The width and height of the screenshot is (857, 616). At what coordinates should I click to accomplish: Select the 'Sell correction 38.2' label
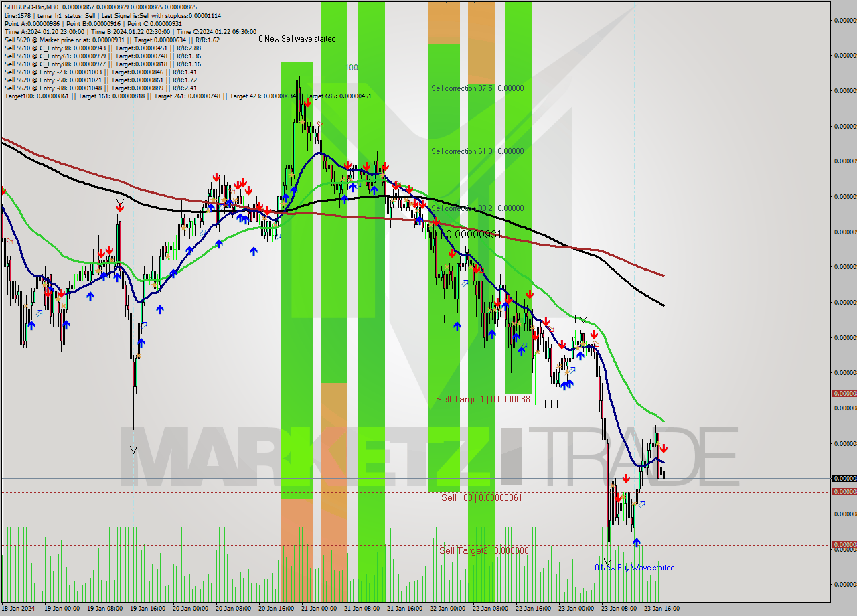(477, 208)
